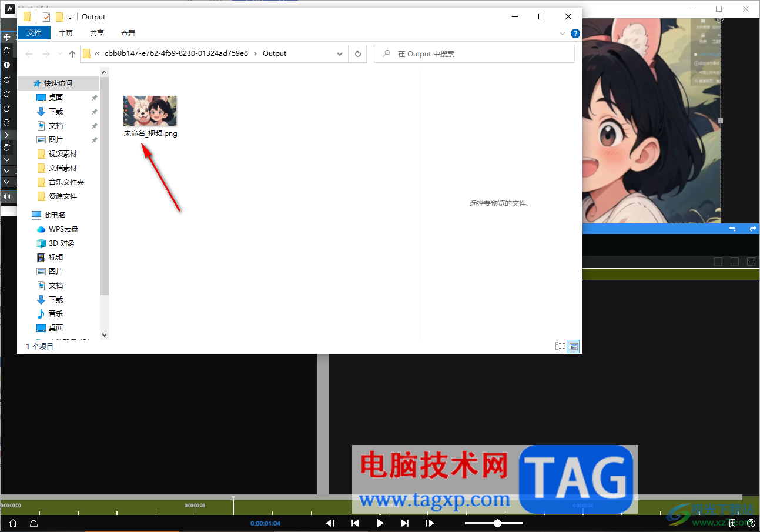This screenshot has width=760, height=532.
Task: Select 此电脑 in the navigation pane
Action: pos(54,215)
